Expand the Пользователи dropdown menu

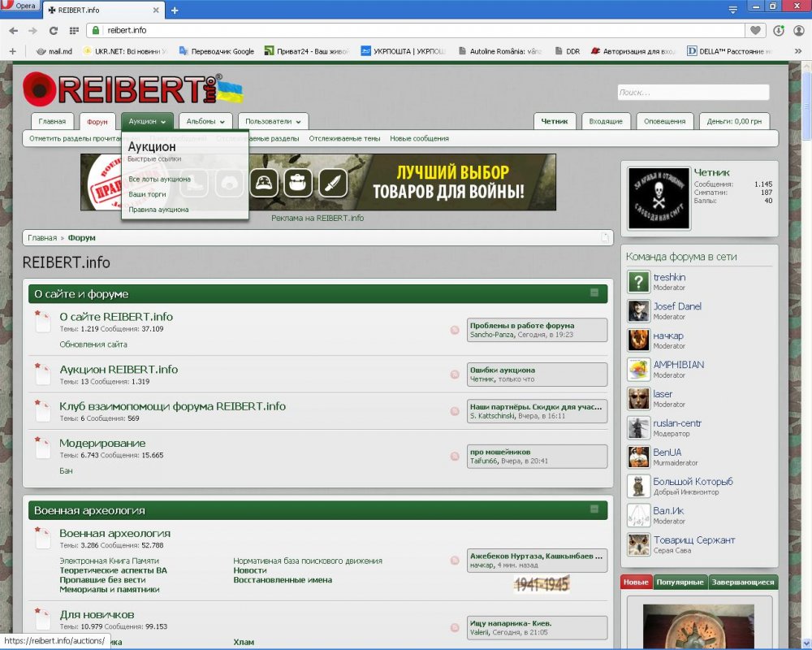click(298, 122)
